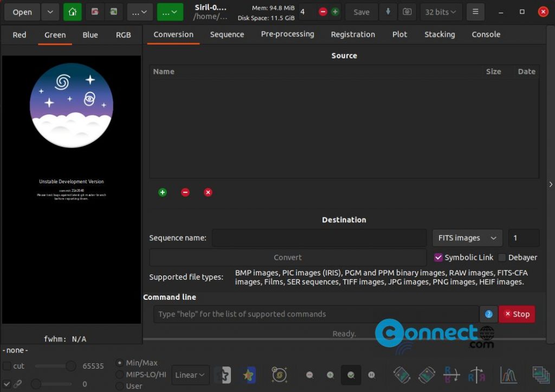The height and width of the screenshot is (392, 555).
Task: Set image zoom to fit window
Action: [x=351, y=375]
